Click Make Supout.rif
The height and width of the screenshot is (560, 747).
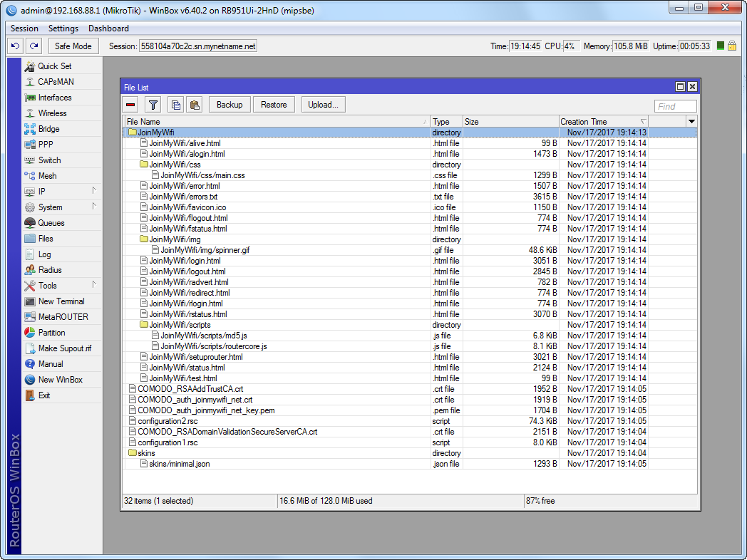[62, 348]
